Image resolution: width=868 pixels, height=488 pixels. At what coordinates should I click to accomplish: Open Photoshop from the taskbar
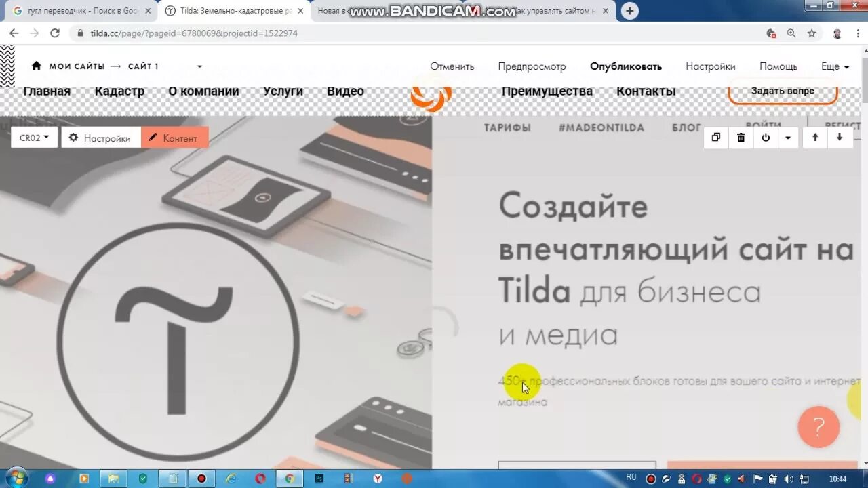click(319, 479)
